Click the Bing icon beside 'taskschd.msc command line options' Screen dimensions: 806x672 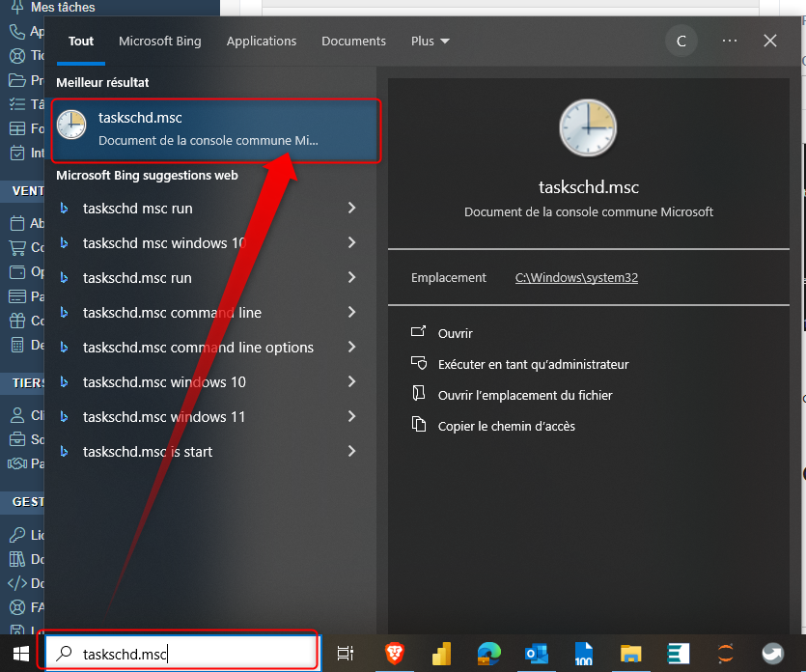pyautogui.click(x=65, y=347)
